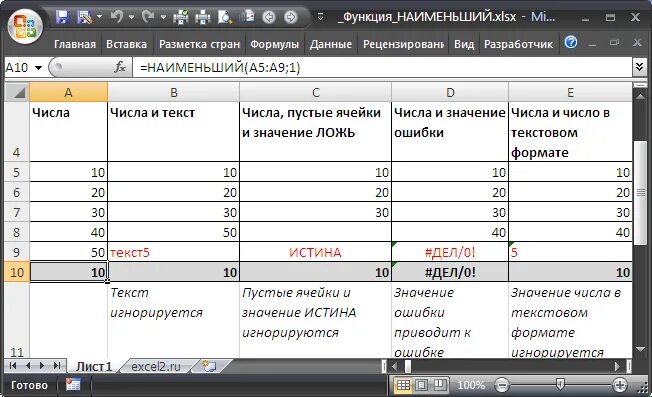Screen dimensions: 652x397
Task: Go to first sheet navigation arrow
Action: [13, 366]
